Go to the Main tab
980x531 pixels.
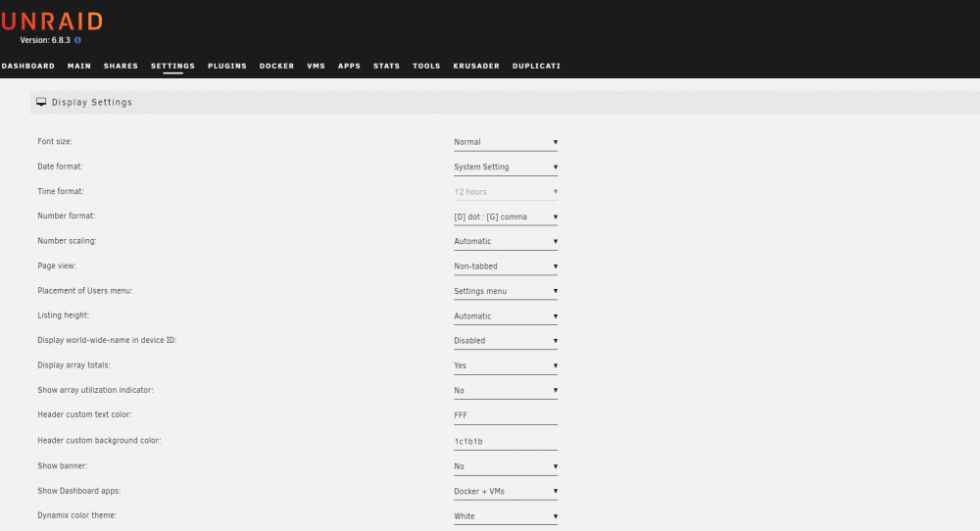pos(79,66)
